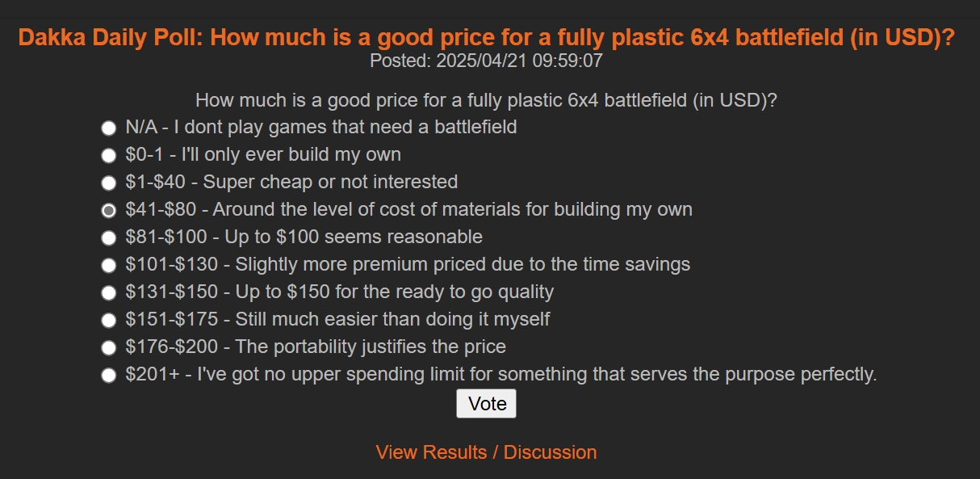The image size is (980, 479).
Task: Select the $81-$100 radio button
Action: 108,237
